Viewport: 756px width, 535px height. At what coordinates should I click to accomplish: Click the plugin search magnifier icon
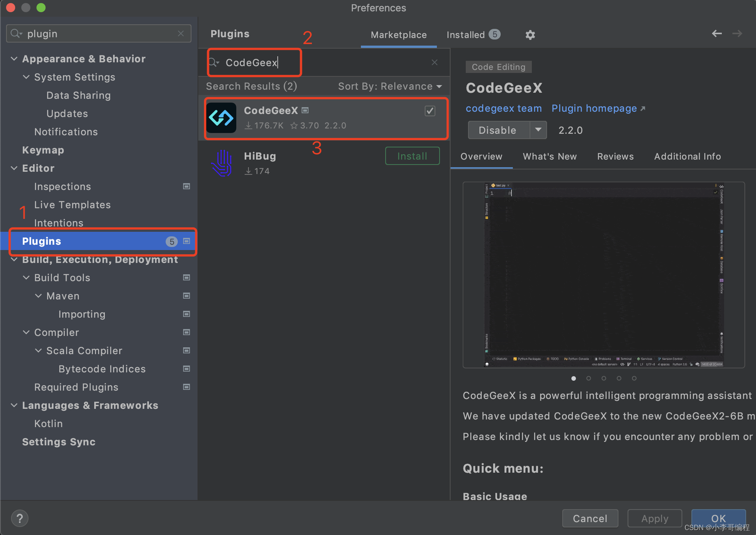pos(213,62)
